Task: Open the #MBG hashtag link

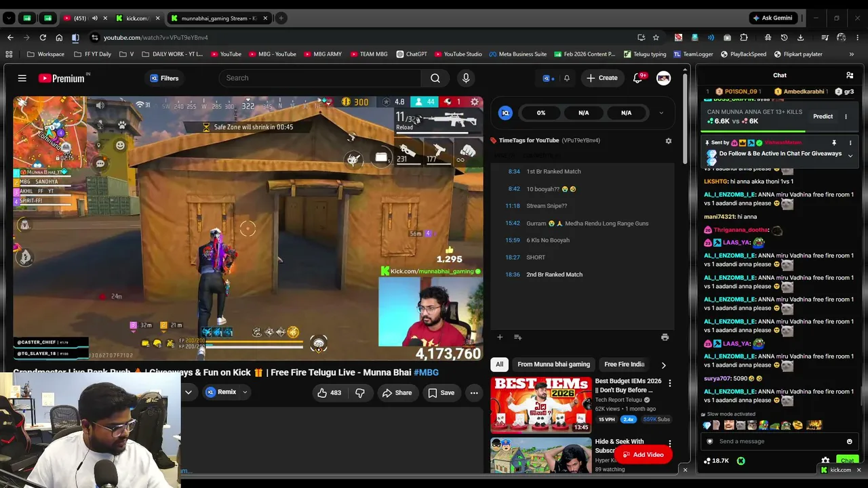Action: pos(426,372)
